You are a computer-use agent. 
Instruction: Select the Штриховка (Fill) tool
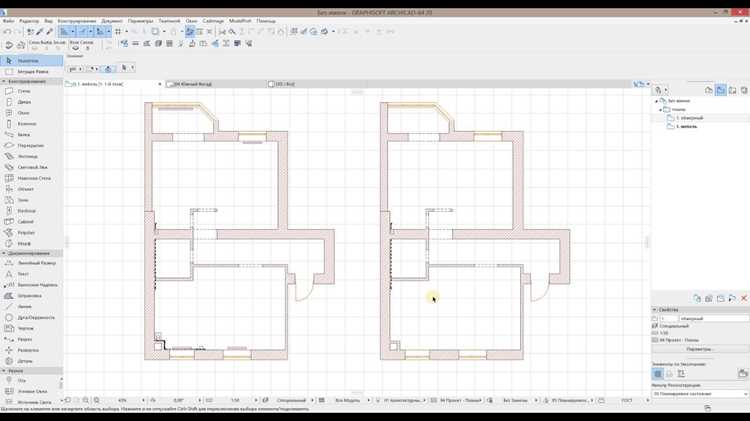31,296
